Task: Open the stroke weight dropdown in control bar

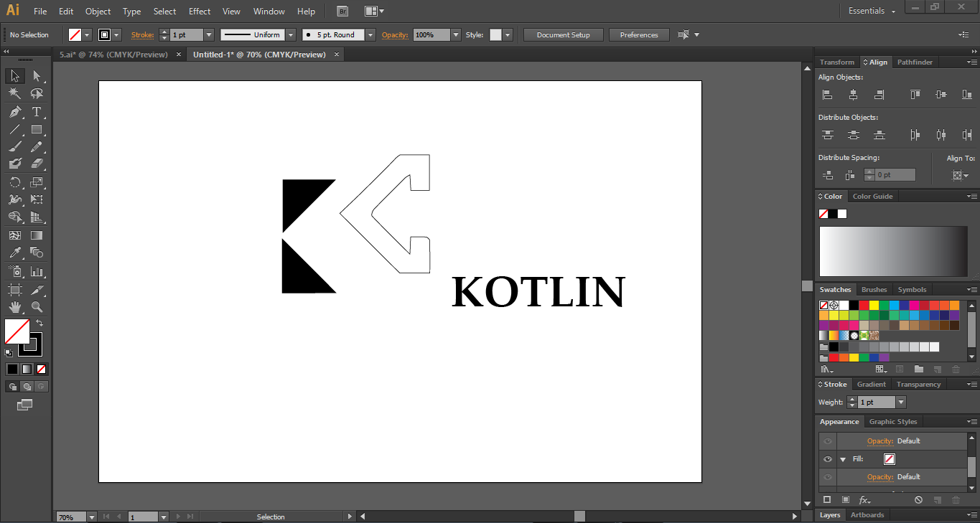Action: pos(209,35)
